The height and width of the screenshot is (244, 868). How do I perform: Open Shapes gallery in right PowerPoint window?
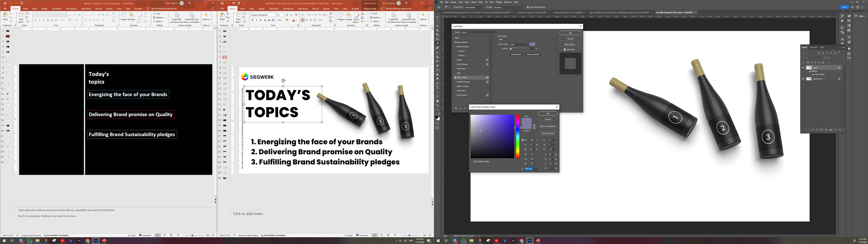click(340, 17)
